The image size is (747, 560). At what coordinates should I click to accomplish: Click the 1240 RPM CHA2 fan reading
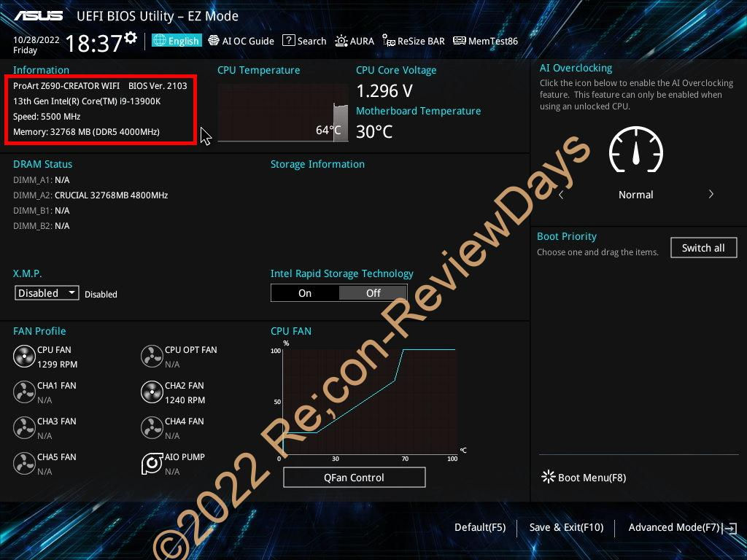click(x=185, y=400)
